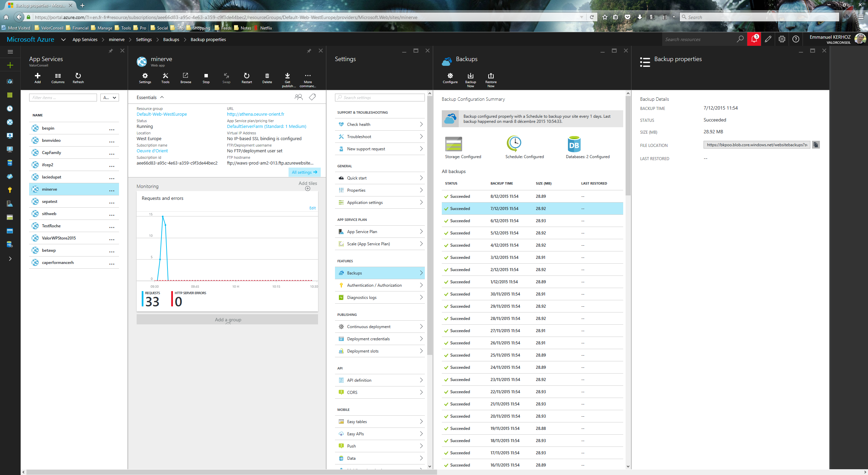Open the portal settings gear
The width and height of the screenshot is (868, 475).
point(782,39)
